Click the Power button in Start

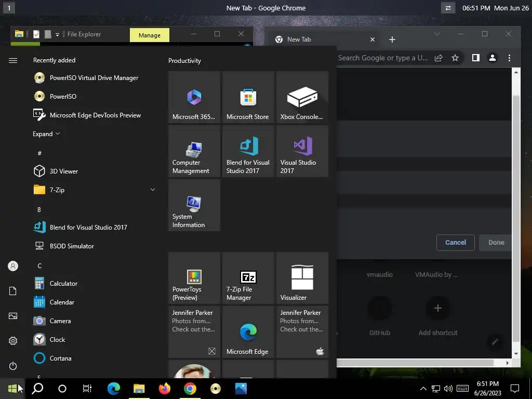pos(13,366)
